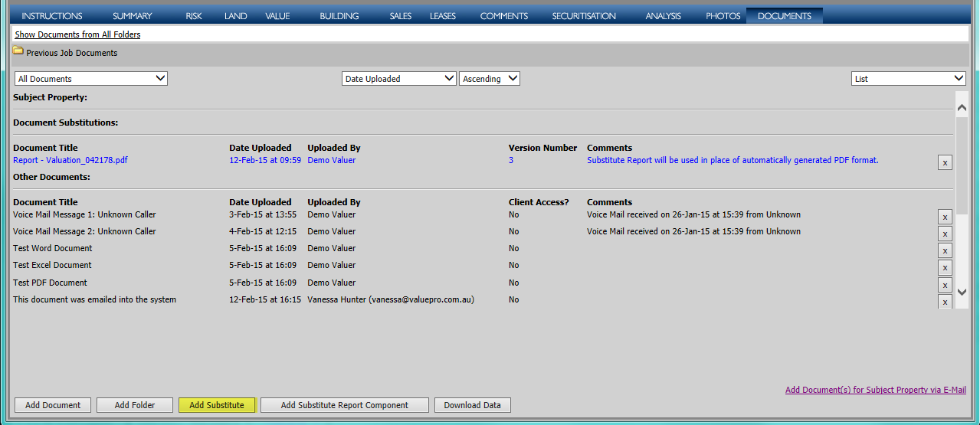Click the 3-Feb-15 at 13:55 upload date
The height and width of the screenshot is (425, 980).
(x=263, y=214)
